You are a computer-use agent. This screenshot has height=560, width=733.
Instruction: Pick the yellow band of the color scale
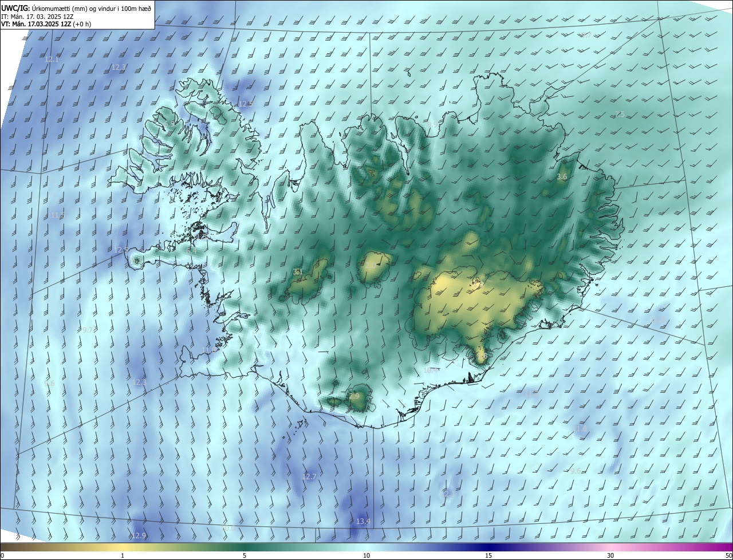coord(123,547)
